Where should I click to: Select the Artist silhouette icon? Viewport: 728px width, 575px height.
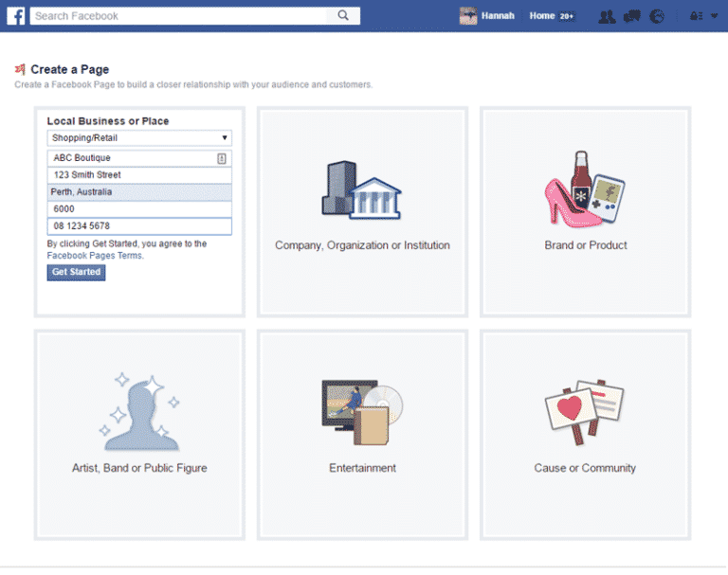[x=139, y=412]
